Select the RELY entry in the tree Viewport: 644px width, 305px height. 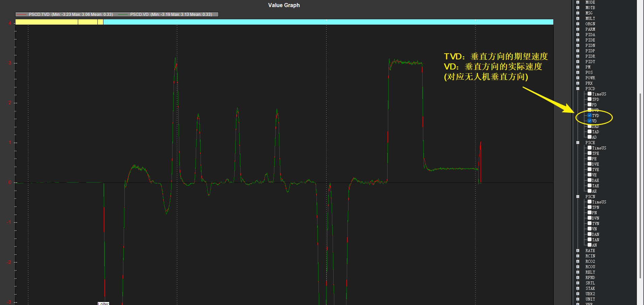point(590,272)
